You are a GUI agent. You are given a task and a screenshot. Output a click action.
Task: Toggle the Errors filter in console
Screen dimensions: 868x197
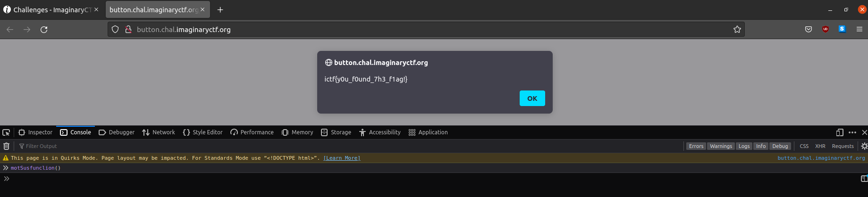pyautogui.click(x=696, y=146)
